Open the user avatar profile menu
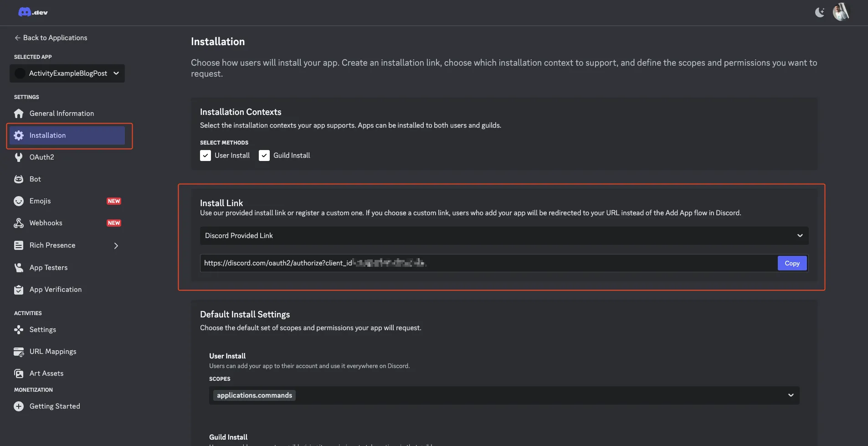Viewport: 868px width, 446px height. click(x=841, y=12)
